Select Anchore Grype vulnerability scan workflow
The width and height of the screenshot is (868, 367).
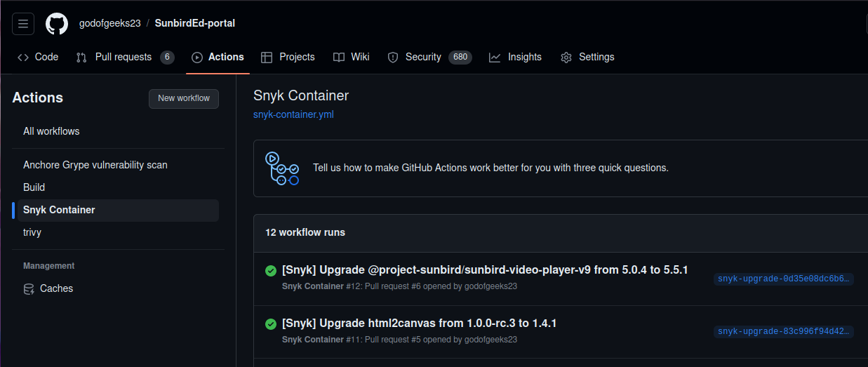[95, 165]
